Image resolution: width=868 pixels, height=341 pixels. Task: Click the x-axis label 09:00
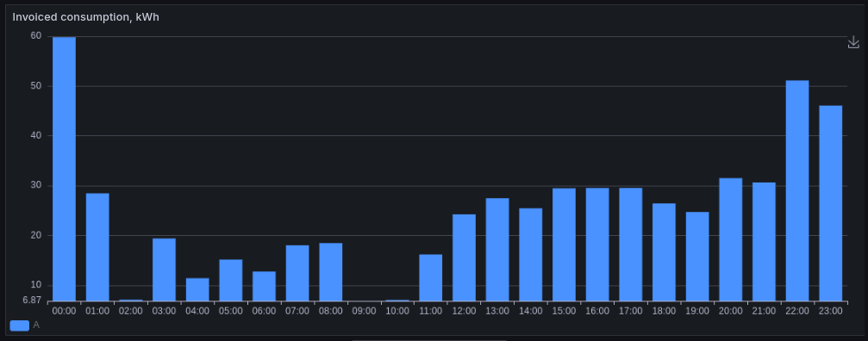[x=364, y=311]
